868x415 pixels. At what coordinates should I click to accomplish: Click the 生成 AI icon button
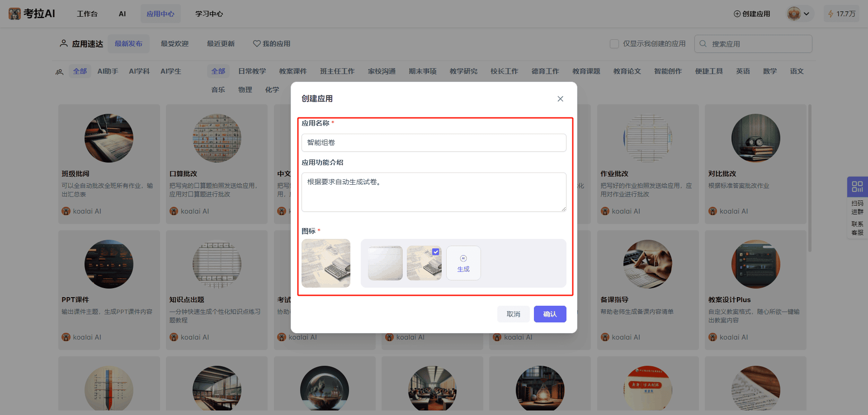(x=463, y=263)
